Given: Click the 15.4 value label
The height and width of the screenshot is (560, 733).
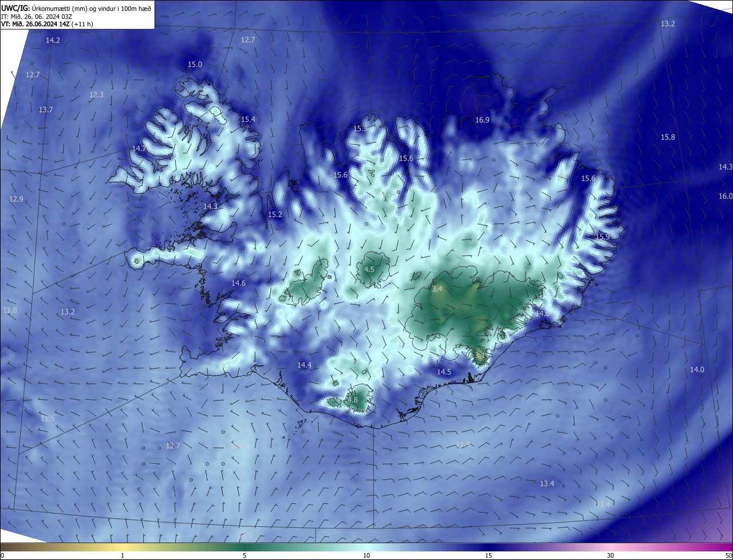Looking at the screenshot, I should click(x=248, y=120).
